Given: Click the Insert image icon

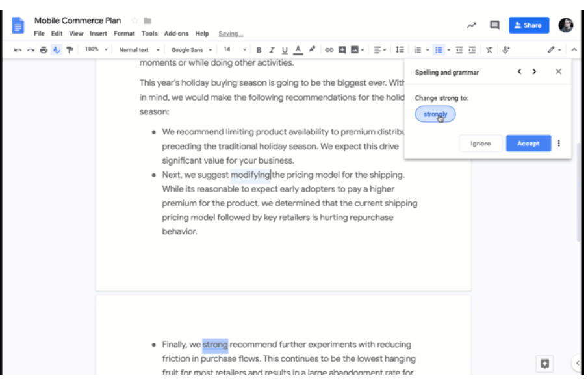Looking at the screenshot, I should pos(354,50).
